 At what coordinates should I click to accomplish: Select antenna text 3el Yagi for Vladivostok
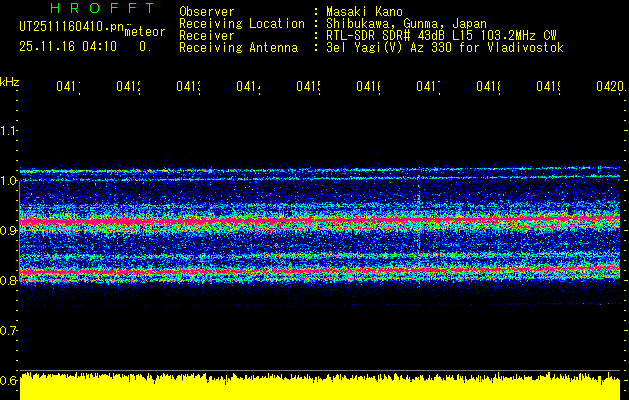click(444, 47)
